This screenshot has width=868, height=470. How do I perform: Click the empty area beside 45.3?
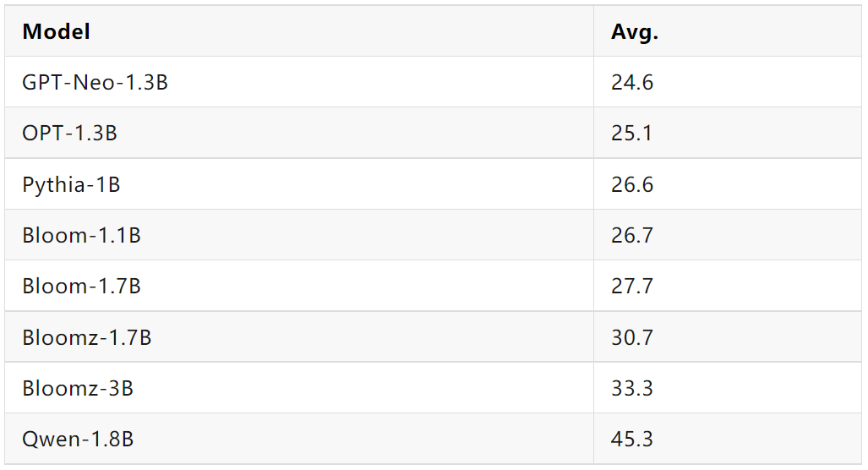click(758, 439)
